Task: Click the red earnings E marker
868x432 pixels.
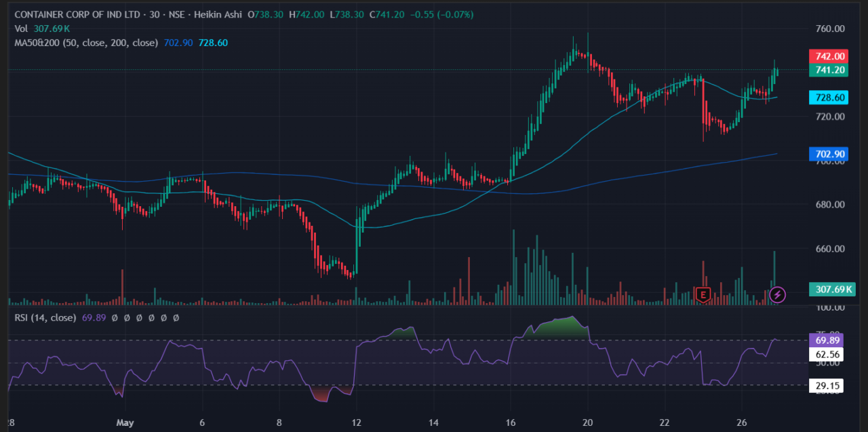Action: click(703, 294)
